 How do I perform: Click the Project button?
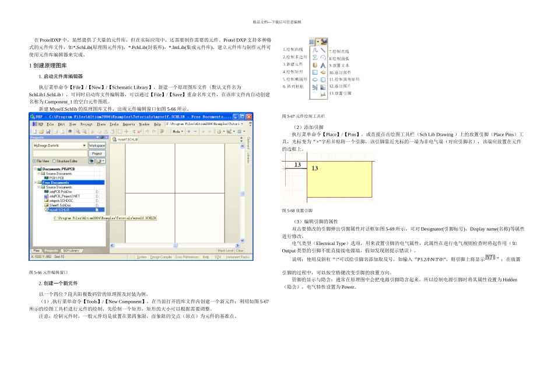pyautogui.click(x=97, y=154)
